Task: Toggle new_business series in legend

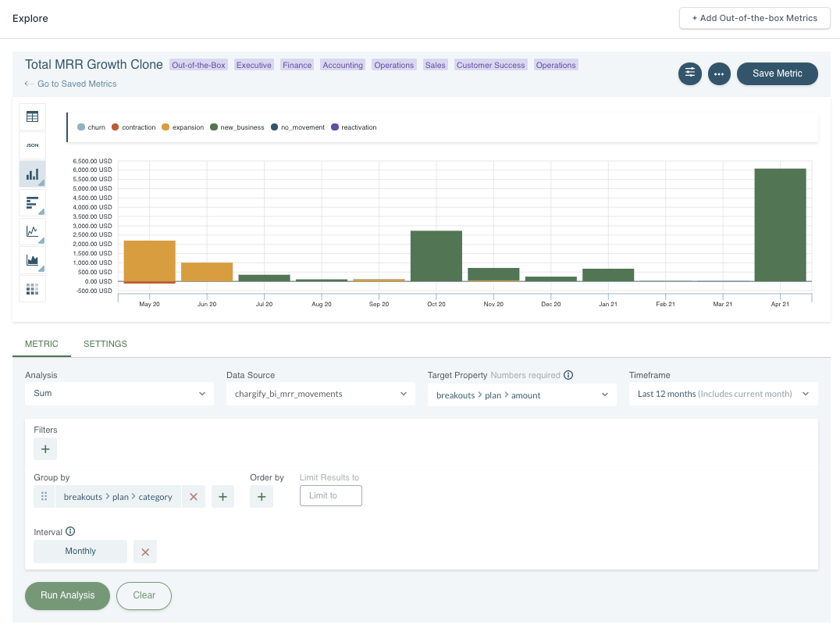Action: [237, 127]
